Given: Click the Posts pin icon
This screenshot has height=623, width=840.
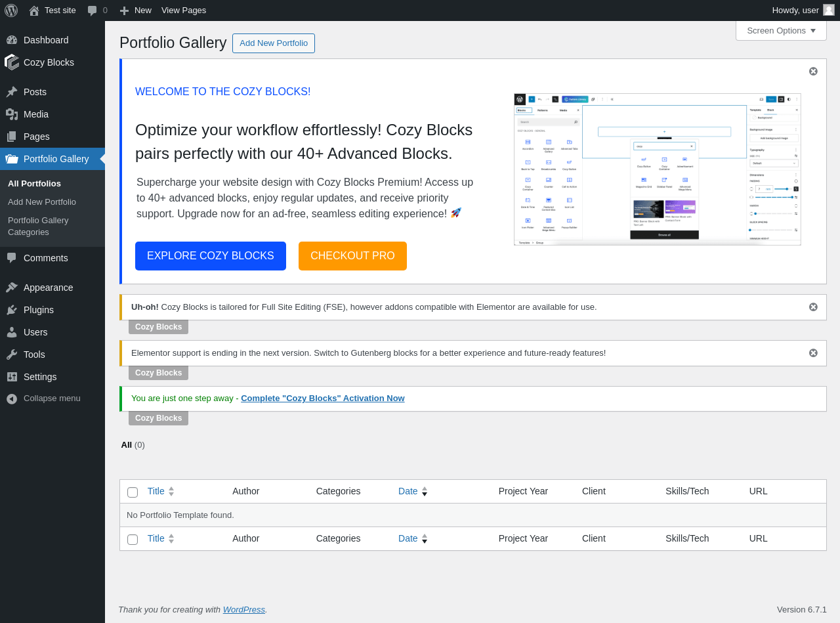Looking at the screenshot, I should click(12, 92).
